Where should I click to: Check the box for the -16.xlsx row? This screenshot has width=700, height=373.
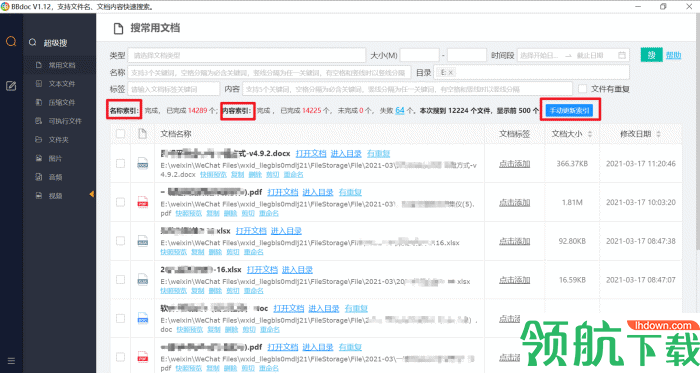tap(121, 280)
